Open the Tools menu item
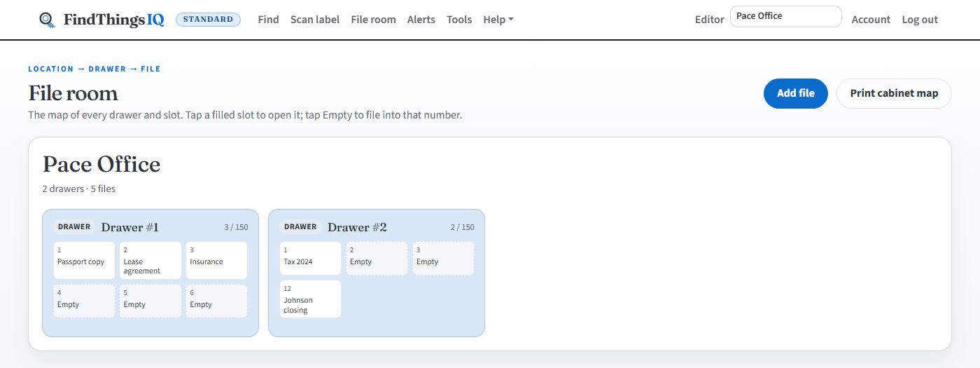Image resolution: width=980 pixels, height=368 pixels. pos(459,20)
